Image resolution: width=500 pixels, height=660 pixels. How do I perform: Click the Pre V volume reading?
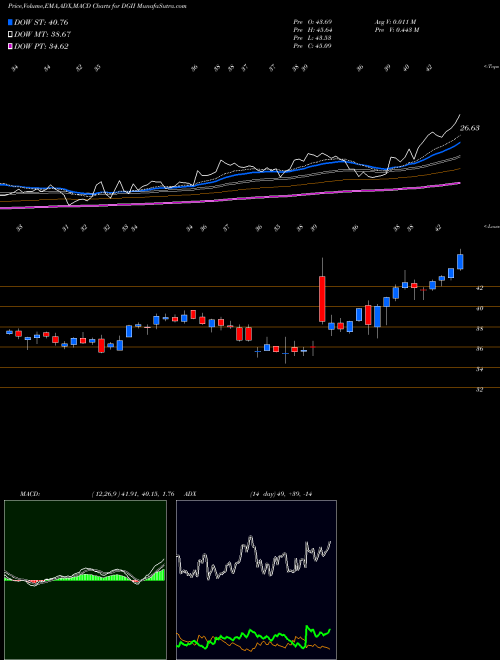tap(396, 30)
